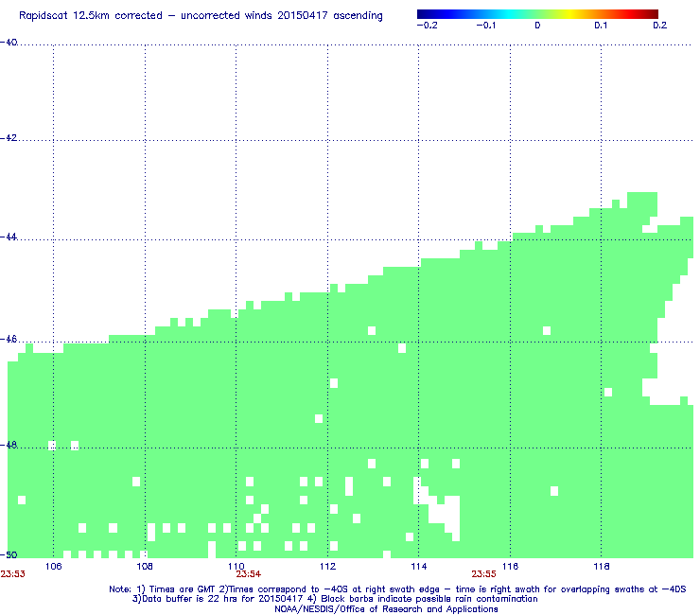This screenshot has height=615, width=700.
Task: Click the longitude label '108'
Action: coord(145,567)
